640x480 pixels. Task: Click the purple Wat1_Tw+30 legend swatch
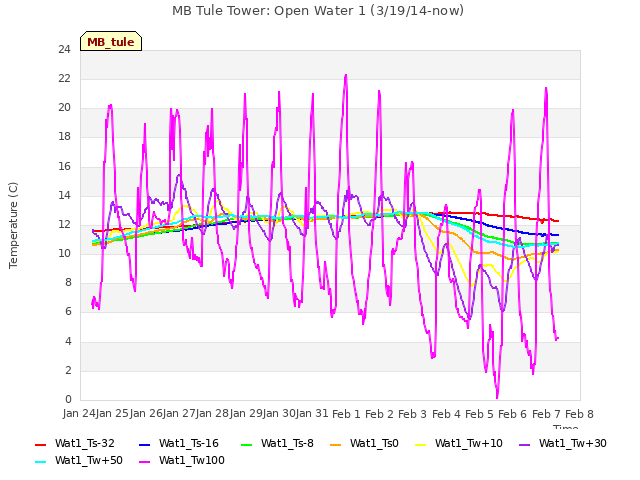pyautogui.click(x=524, y=444)
